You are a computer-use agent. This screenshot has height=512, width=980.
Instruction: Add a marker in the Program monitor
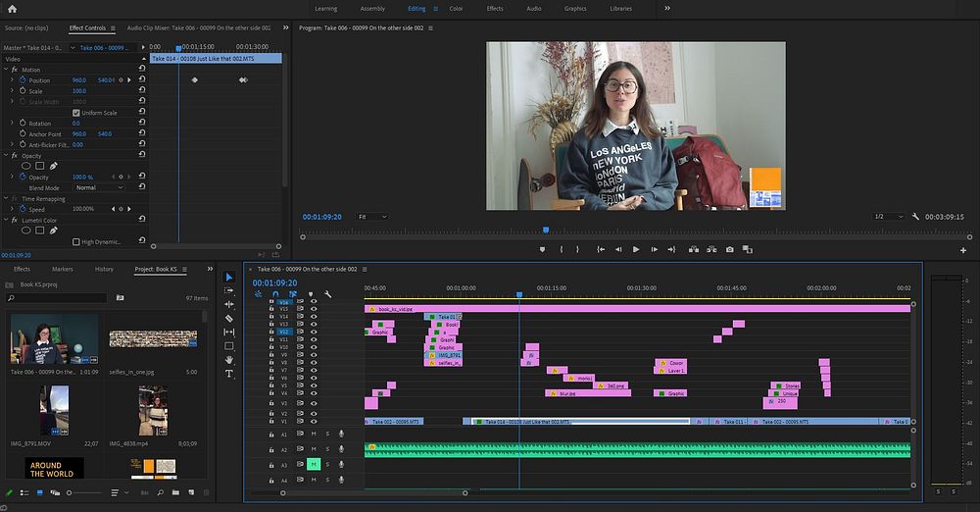pyautogui.click(x=542, y=249)
